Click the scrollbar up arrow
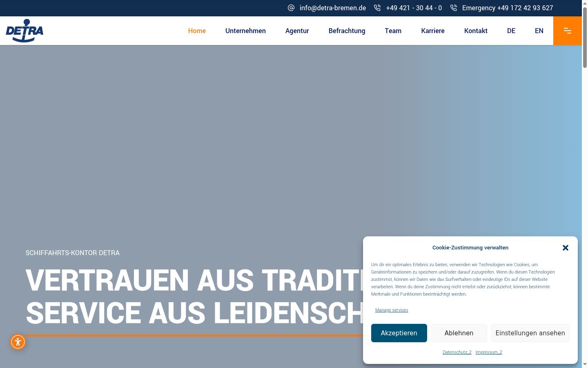Screen dimensions: 588x368 585,3
